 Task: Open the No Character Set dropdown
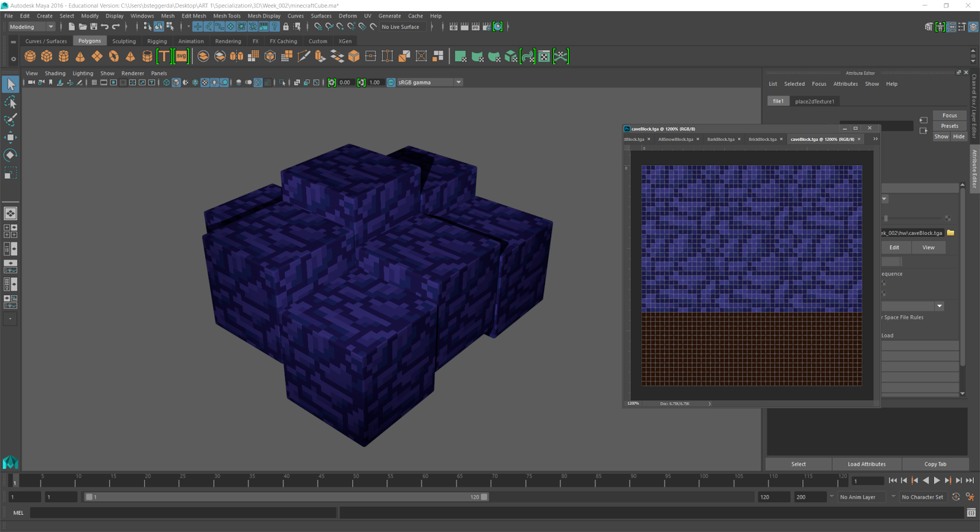tap(922, 497)
